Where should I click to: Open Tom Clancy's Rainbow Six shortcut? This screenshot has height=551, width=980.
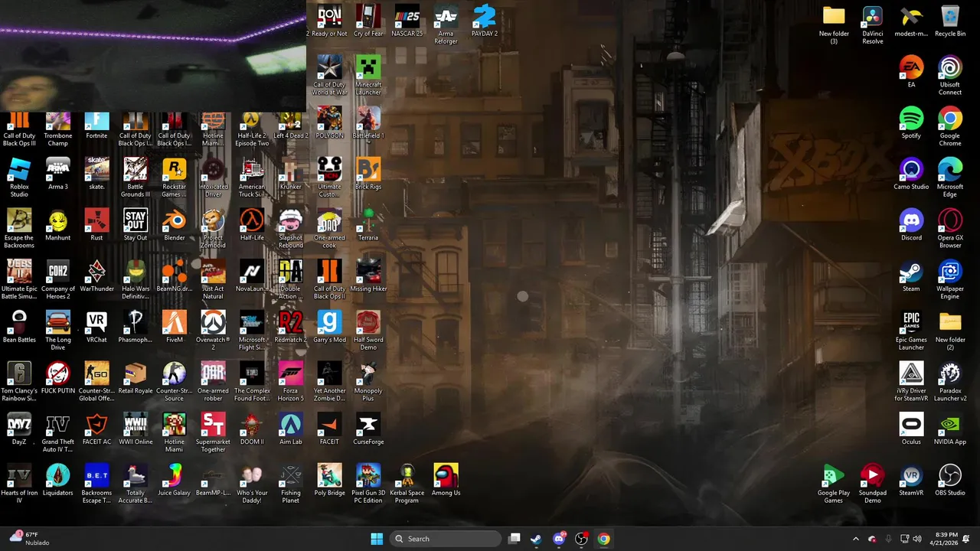coord(19,381)
